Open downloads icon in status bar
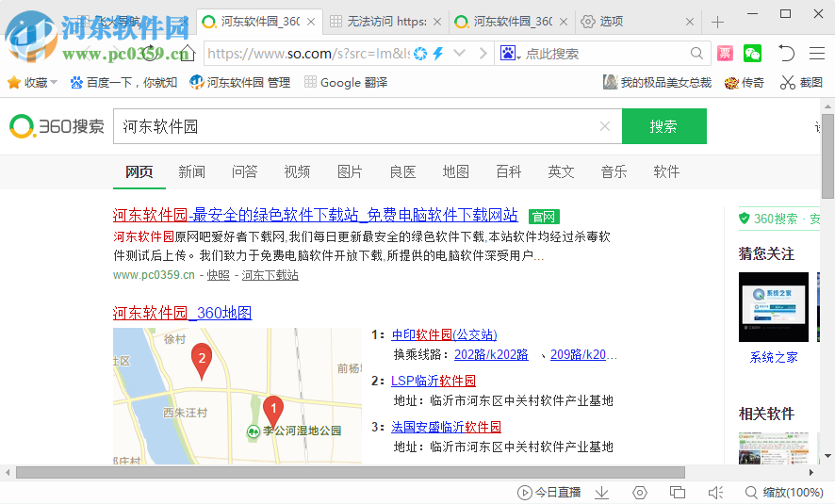 point(602,493)
